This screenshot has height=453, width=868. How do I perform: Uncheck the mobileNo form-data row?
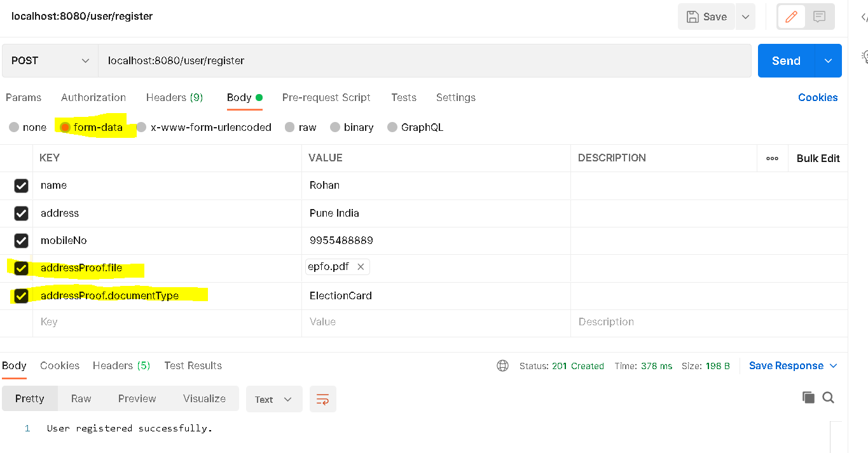(x=21, y=240)
